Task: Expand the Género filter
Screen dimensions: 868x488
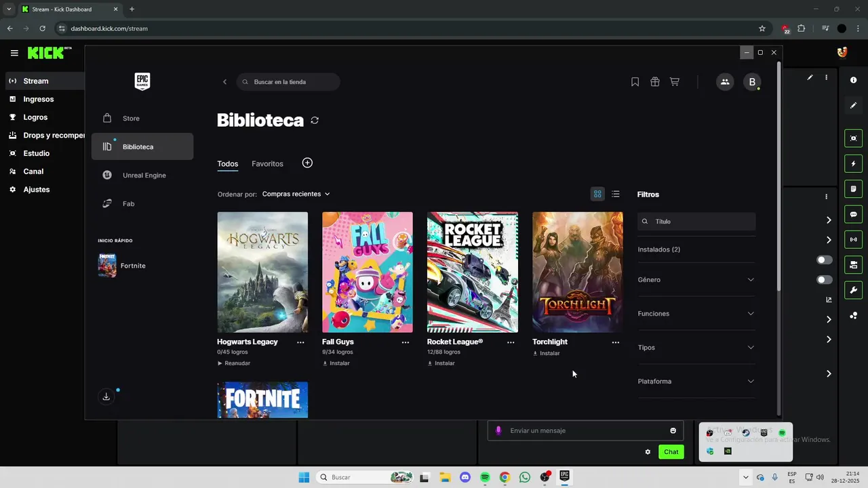Action: coord(696,280)
